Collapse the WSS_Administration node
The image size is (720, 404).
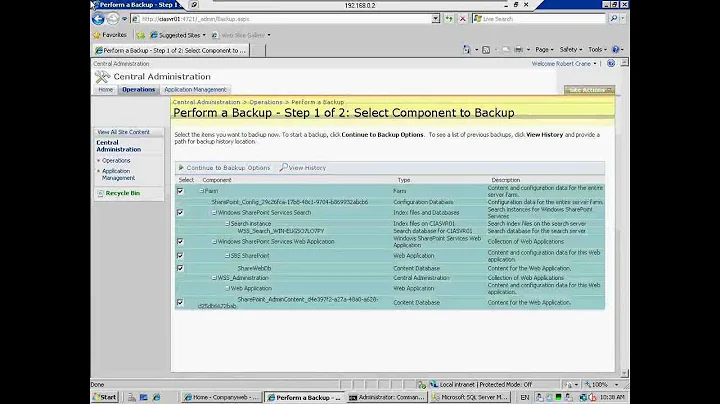(x=214, y=278)
